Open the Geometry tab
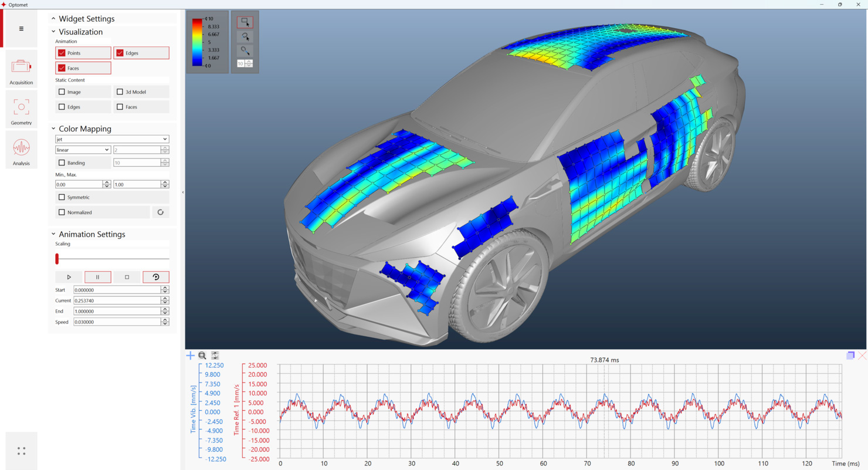The image size is (868, 470). (x=21, y=111)
